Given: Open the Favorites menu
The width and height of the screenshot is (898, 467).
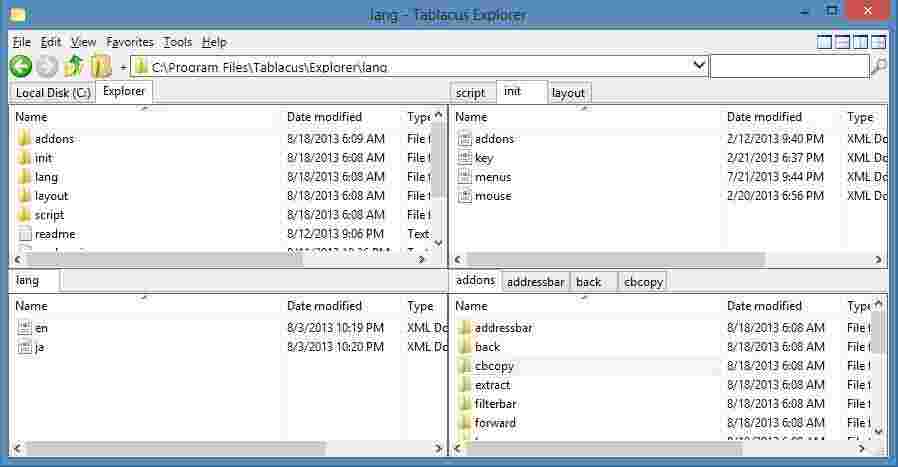Looking at the screenshot, I should [130, 42].
